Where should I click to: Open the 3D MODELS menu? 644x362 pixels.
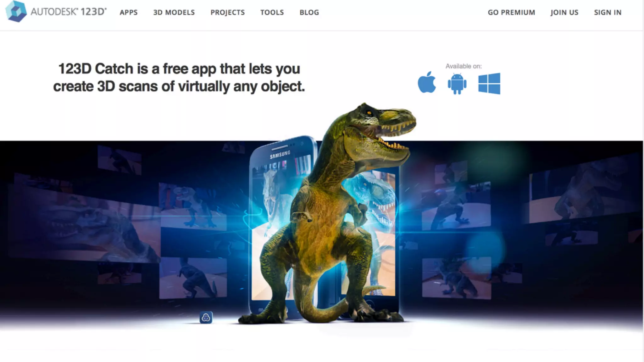pyautogui.click(x=174, y=12)
